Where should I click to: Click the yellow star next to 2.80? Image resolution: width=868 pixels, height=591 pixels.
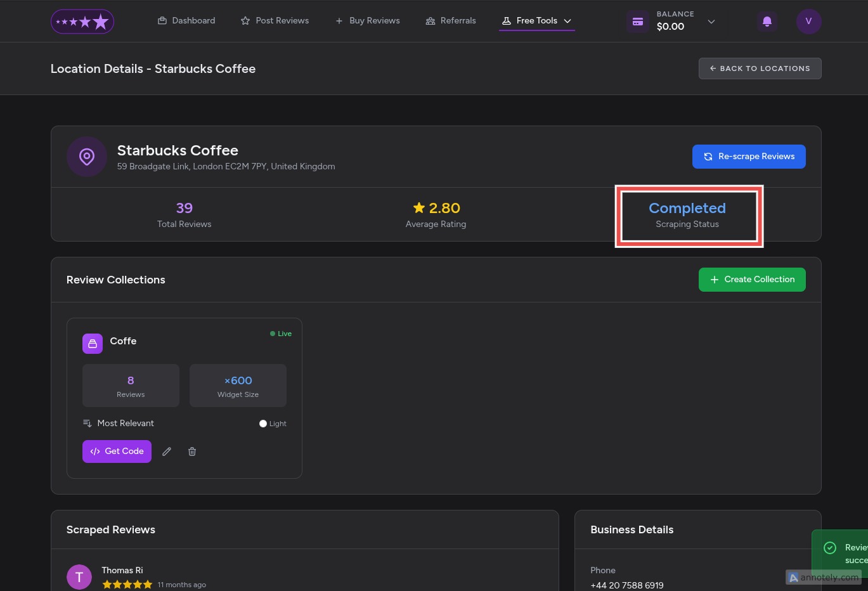[x=419, y=207]
